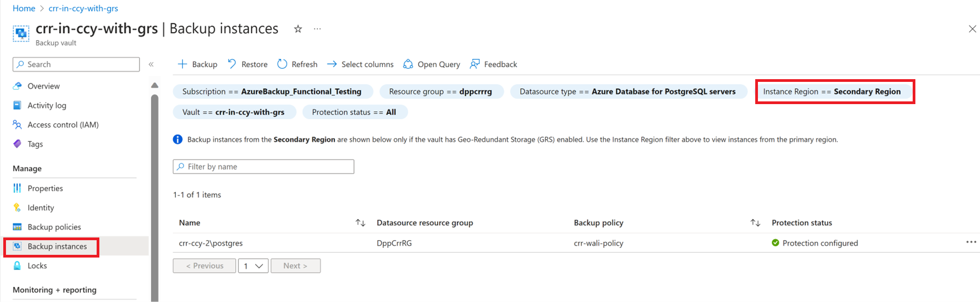Click the blue info icon in the banner

(x=178, y=139)
